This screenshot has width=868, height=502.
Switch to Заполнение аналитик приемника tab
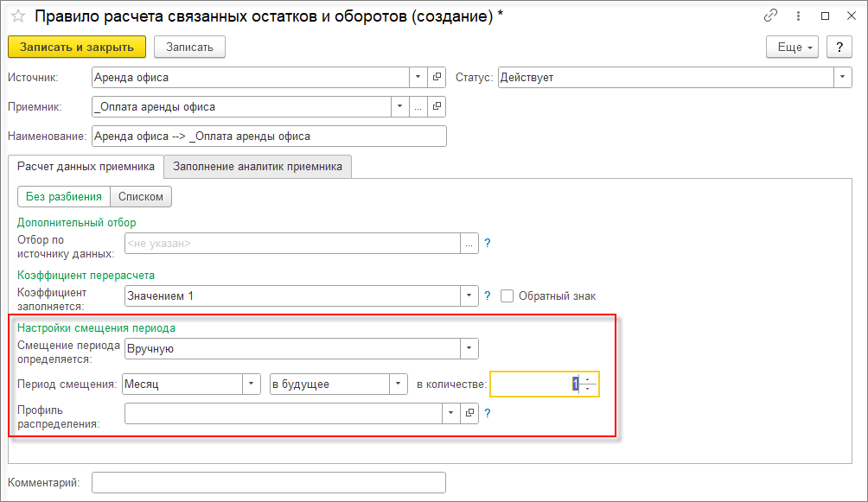(x=258, y=166)
